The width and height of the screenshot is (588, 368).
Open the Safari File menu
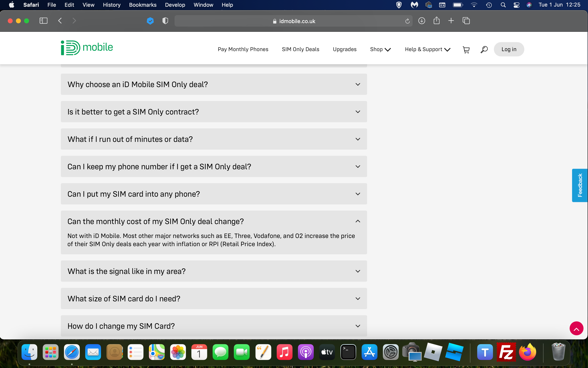pyautogui.click(x=51, y=5)
